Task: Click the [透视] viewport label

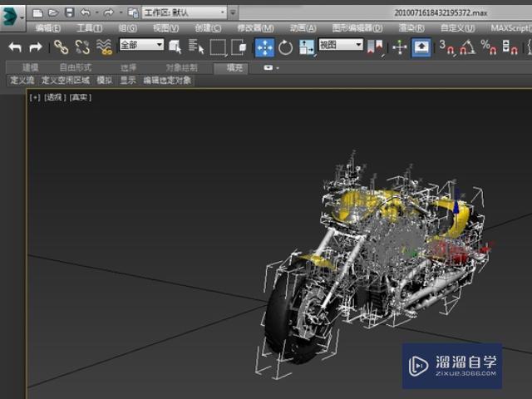Action: point(54,97)
